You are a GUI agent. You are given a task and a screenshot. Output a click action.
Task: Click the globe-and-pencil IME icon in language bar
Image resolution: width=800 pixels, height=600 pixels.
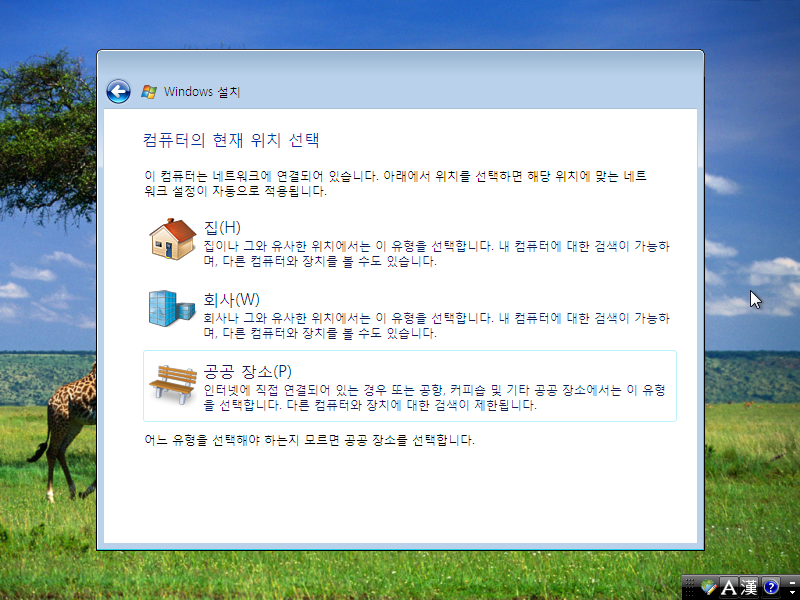[x=708, y=587]
